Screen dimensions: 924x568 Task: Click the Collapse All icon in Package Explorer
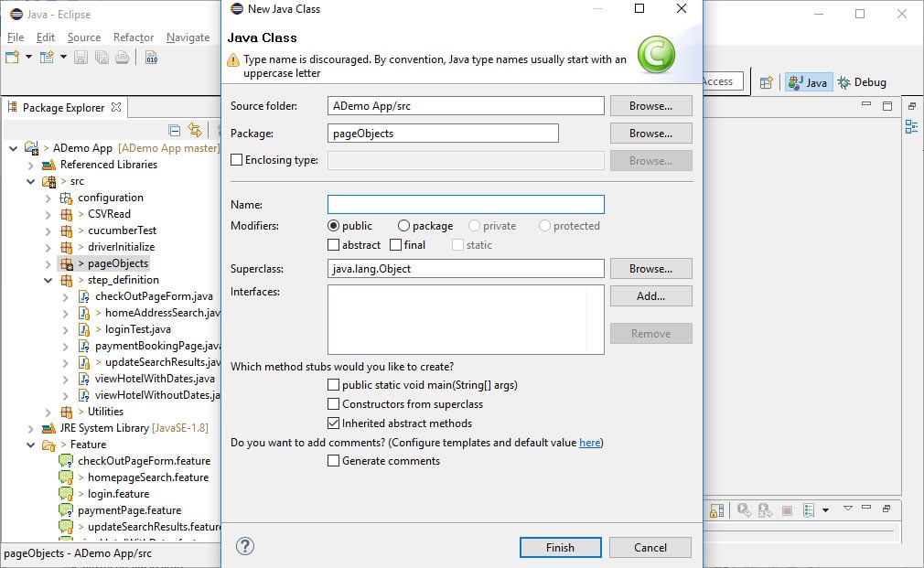(x=175, y=130)
